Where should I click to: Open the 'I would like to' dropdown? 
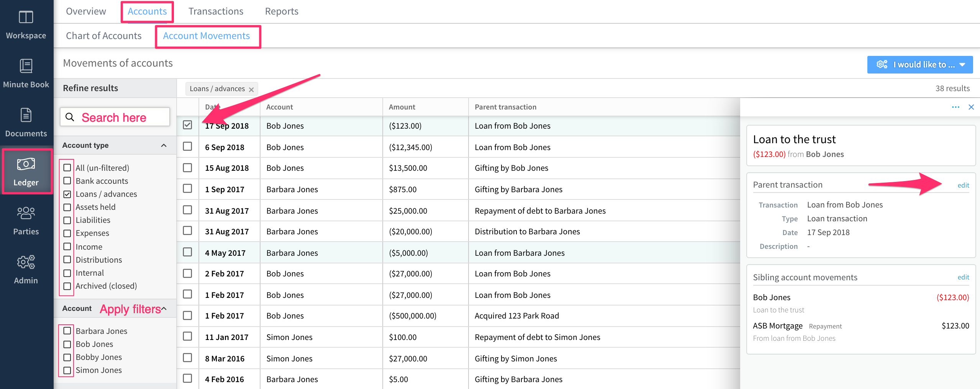coord(920,64)
